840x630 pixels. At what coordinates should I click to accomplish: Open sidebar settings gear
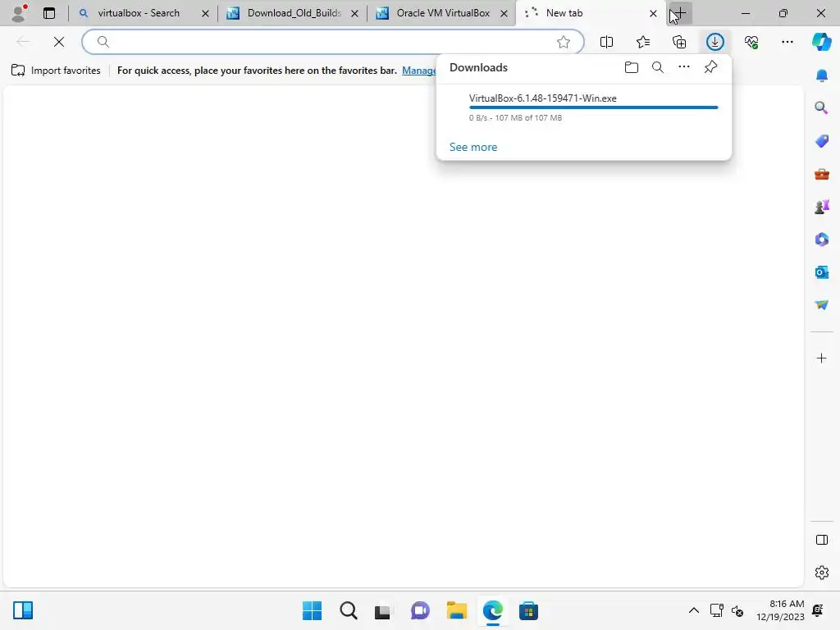821,573
